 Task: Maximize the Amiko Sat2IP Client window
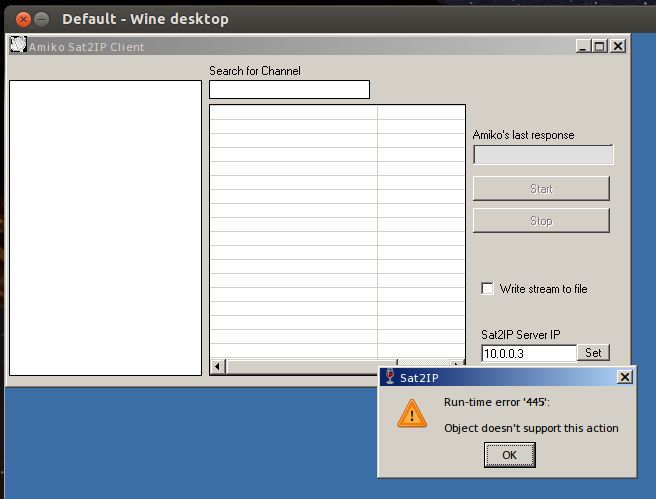(600, 46)
